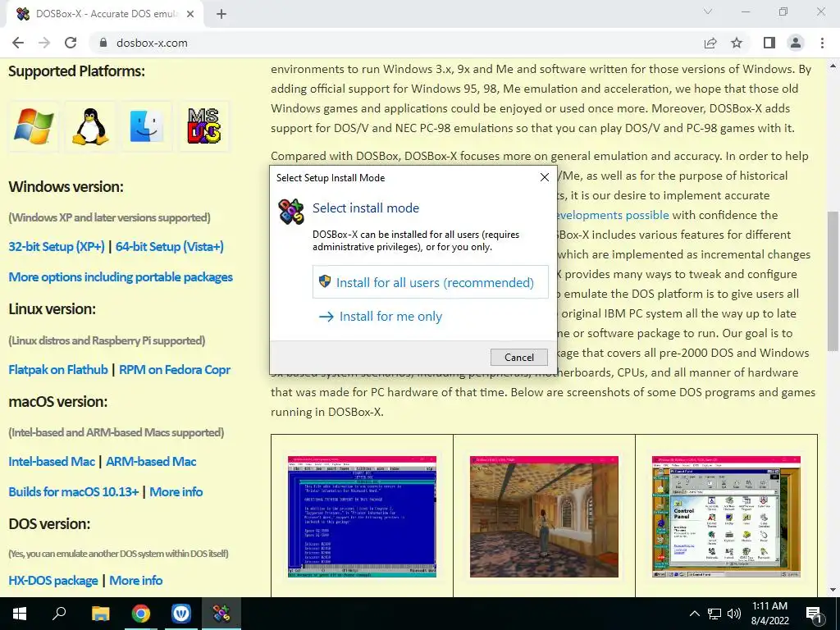
Task: Choose Install for all users (recommended)
Action: pyautogui.click(x=430, y=282)
